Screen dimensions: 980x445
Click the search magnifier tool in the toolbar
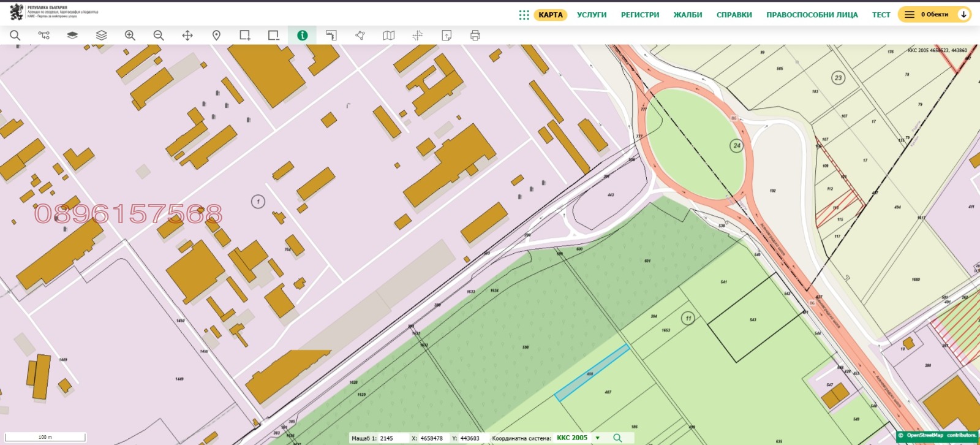click(15, 36)
